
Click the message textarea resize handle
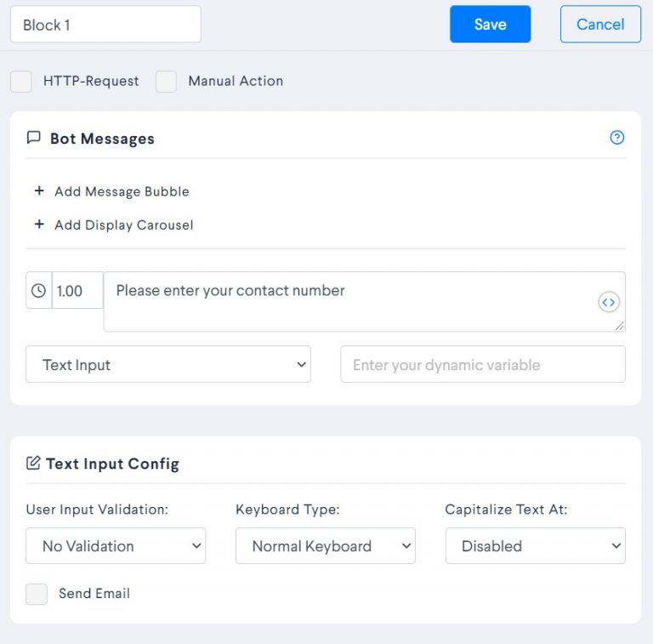click(x=619, y=326)
